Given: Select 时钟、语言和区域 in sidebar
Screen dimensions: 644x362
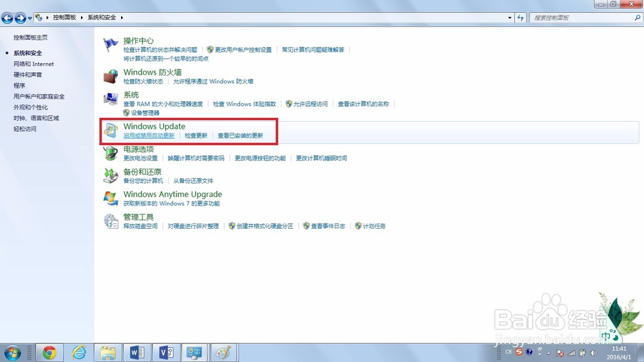Looking at the screenshot, I should point(36,119).
